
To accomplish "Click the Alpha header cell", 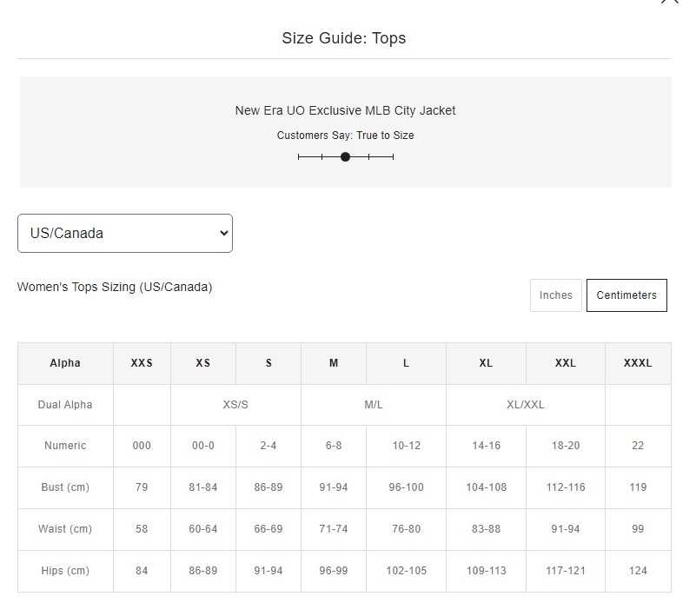I will point(65,363).
